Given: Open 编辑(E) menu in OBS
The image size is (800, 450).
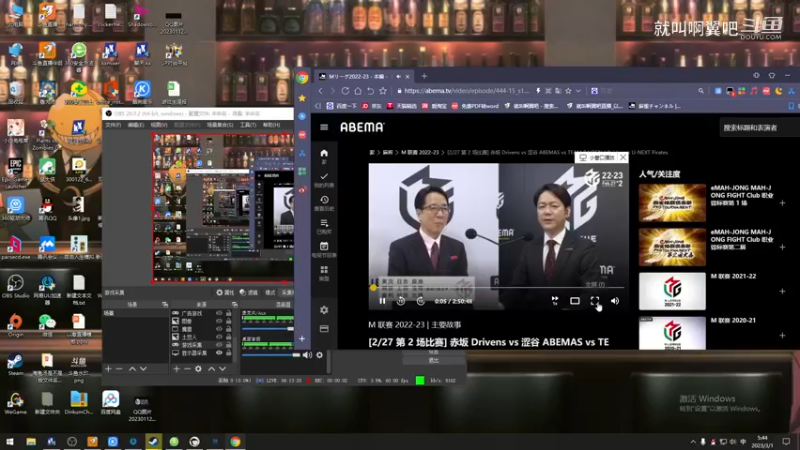Looking at the screenshot, I should tap(136, 125).
